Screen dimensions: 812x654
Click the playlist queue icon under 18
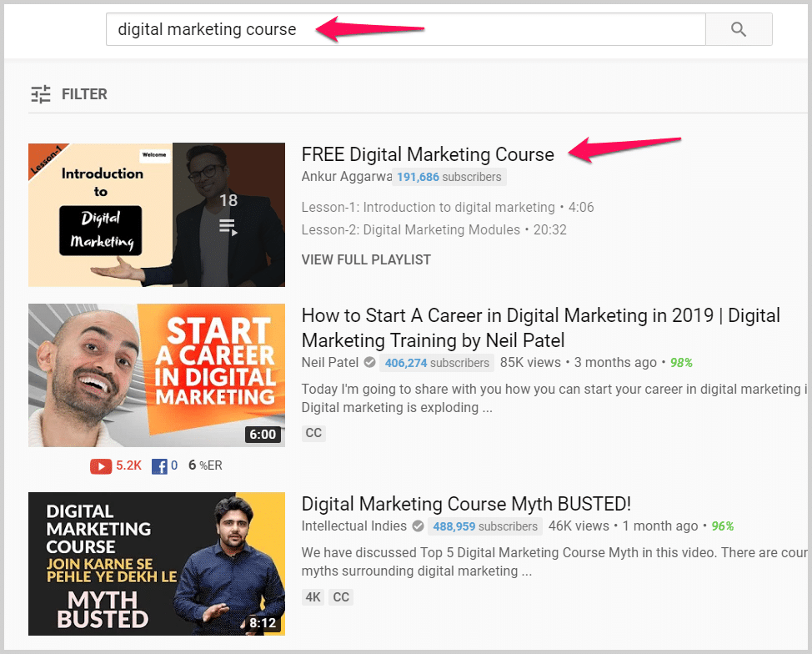point(228,227)
